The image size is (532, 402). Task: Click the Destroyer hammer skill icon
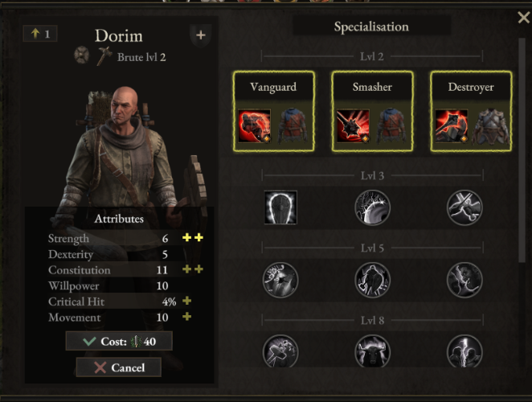point(452,126)
